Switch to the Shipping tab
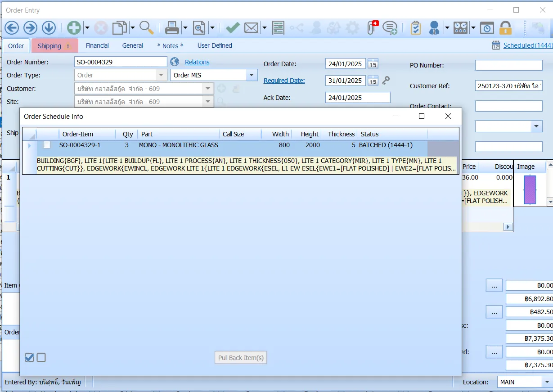The image size is (553, 392). (54, 46)
